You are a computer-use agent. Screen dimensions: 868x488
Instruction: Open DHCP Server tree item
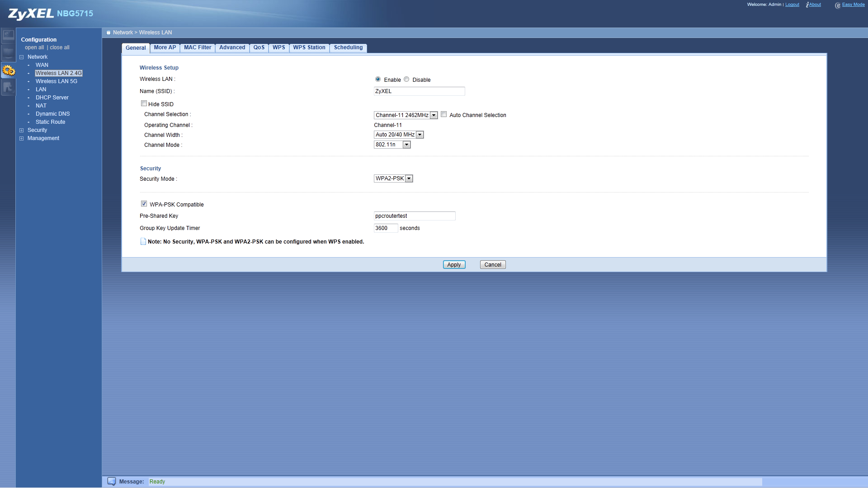(52, 98)
